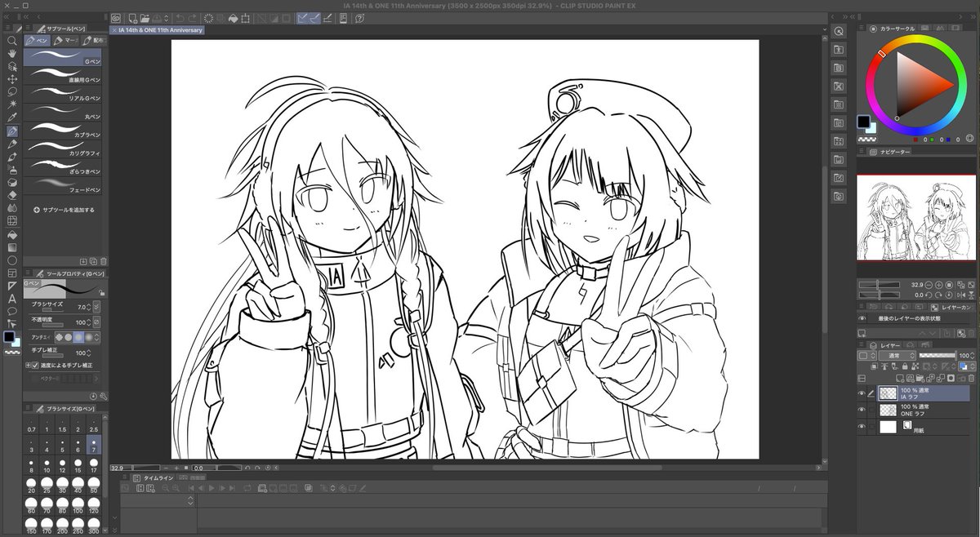This screenshot has height=537, width=980.
Task: Toggle snap to special ruler
Action: pos(315,18)
